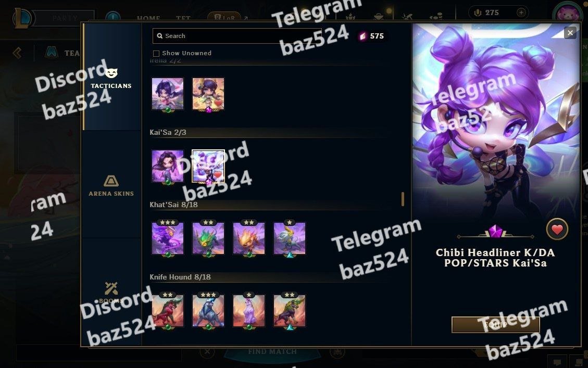Screen dimensions: 588x368
Task: Open the Tacticians category
Action: pyautogui.click(x=111, y=78)
